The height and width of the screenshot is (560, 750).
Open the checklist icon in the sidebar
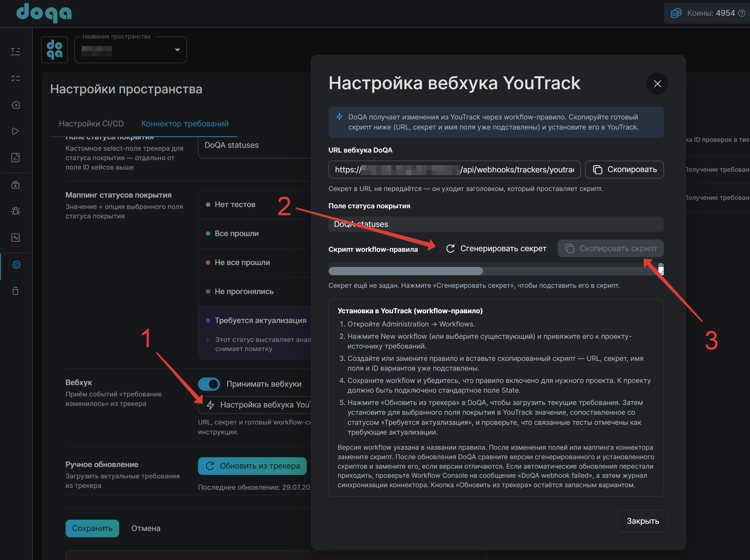[x=15, y=78]
